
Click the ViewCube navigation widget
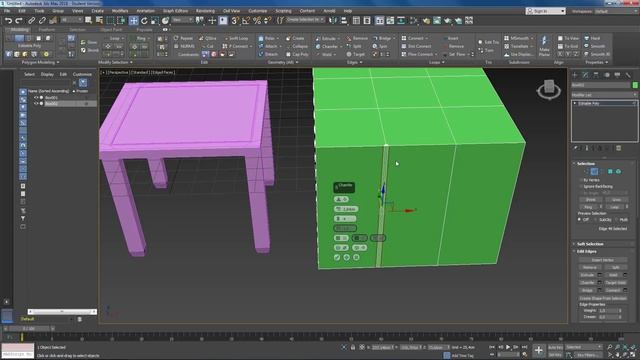point(549,89)
